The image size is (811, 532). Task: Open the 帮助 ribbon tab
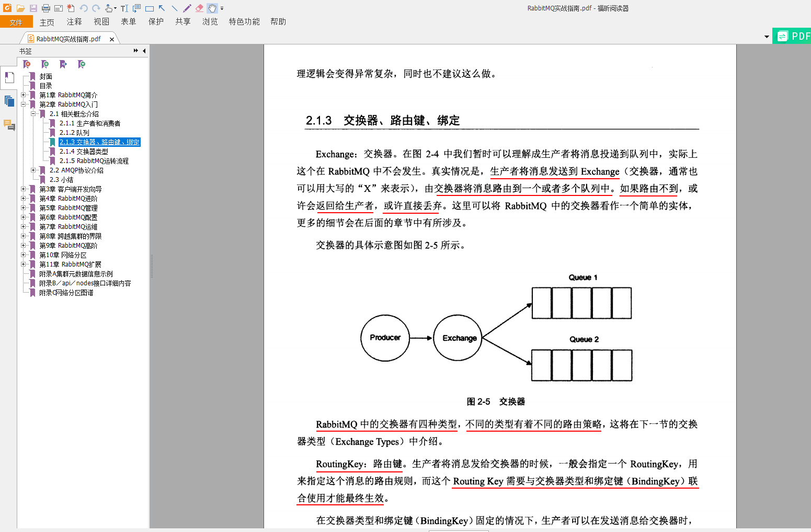[278, 22]
